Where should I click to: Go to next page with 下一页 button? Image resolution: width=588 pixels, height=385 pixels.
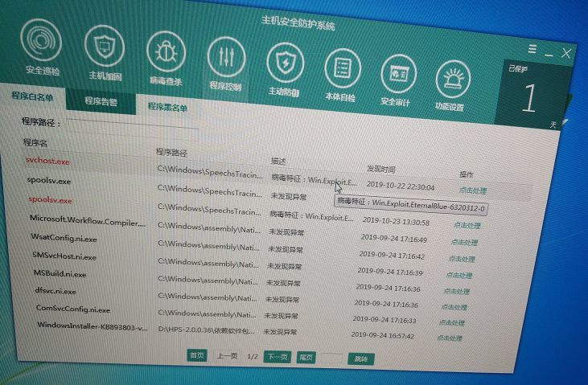(278, 357)
